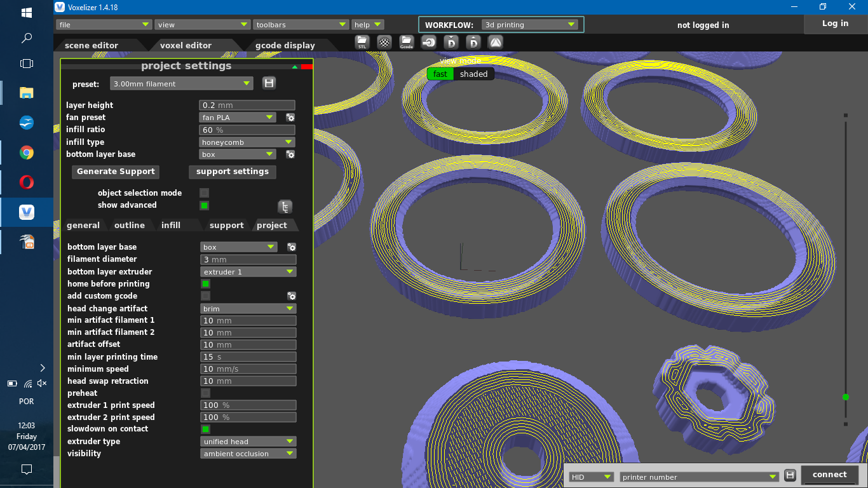This screenshot has height=488, width=868.
Task: Click the connect button
Action: point(830,475)
